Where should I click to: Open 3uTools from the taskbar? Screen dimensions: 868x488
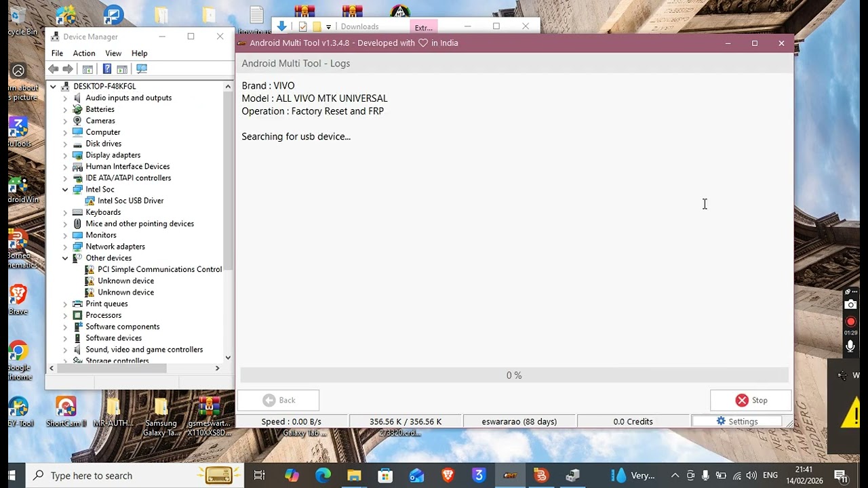pyautogui.click(x=479, y=476)
